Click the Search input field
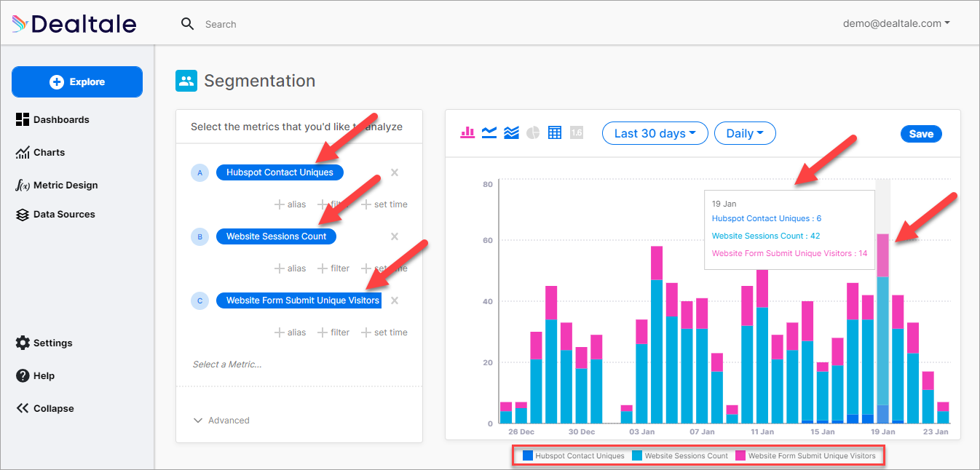 [x=221, y=24]
